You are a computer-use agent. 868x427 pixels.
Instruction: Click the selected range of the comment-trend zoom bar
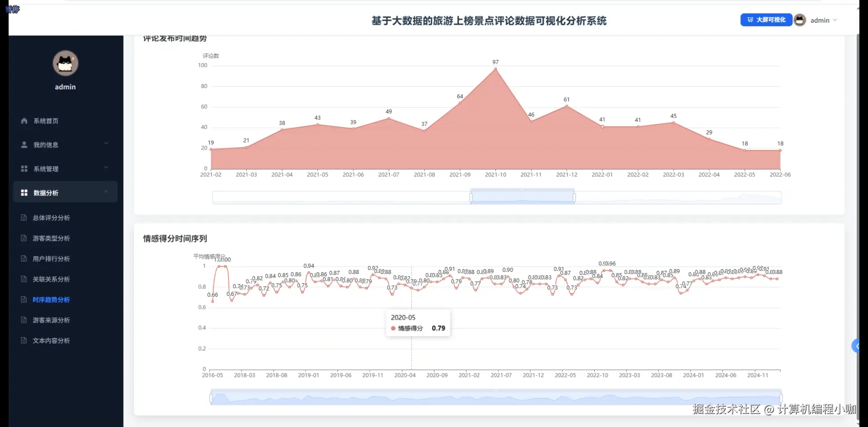[523, 197]
